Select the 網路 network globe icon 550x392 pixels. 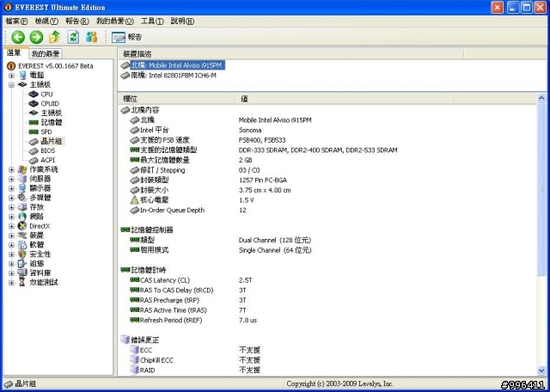pyautogui.click(x=22, y=217)
